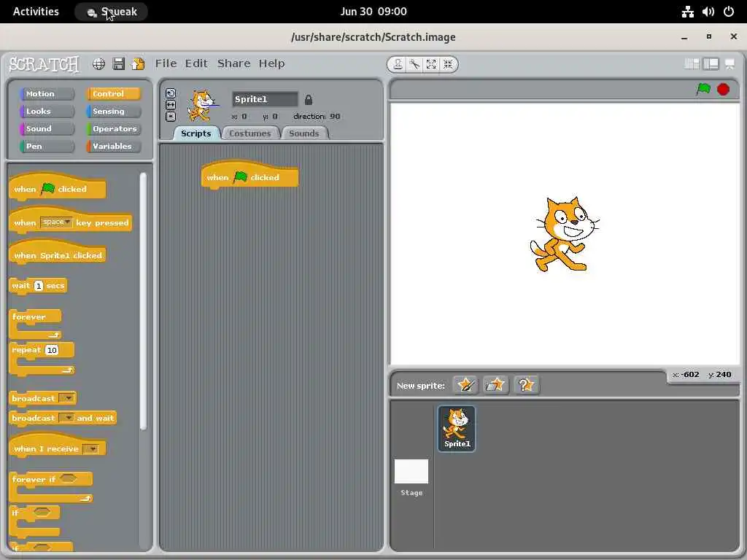747x560 pixels.
Task: Click the when flag clicked block in scripts area
Action: (249, 175)
